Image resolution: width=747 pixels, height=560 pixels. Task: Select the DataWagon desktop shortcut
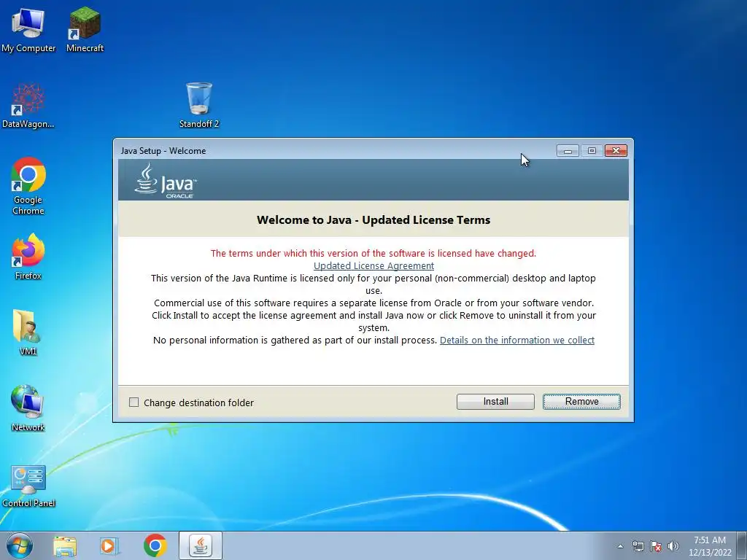coord(28,106)
